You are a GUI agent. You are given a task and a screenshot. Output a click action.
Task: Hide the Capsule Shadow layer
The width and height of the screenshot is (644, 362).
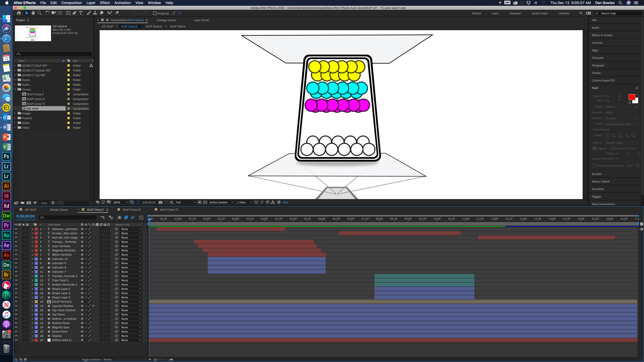point(16,306)
